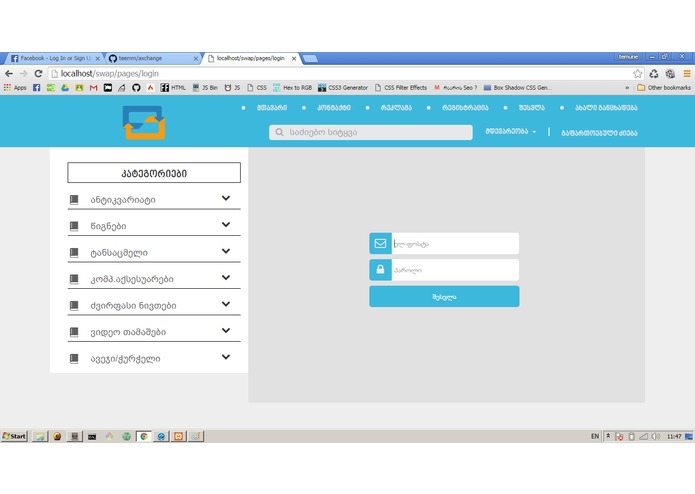This screenshot has width=695, height=494.
Task: Click the კატეგორიები header box
Action: [154, 172]
